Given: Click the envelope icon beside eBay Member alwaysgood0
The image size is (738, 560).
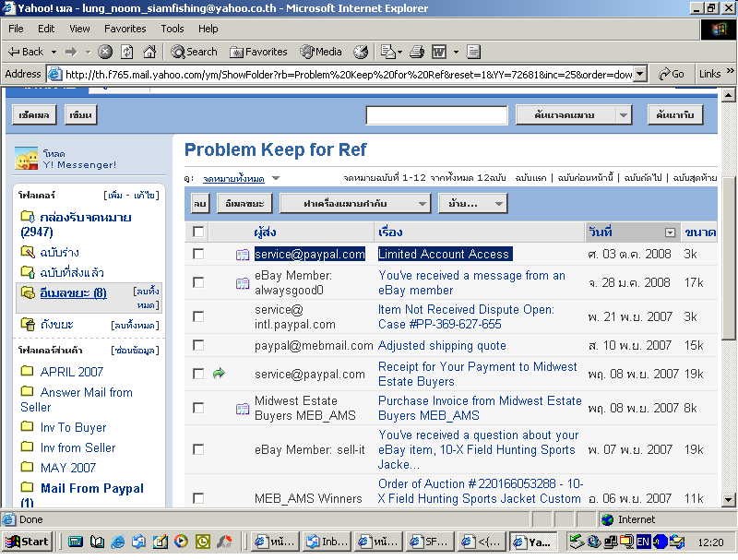Looking at the screenshot, I should click(243, 283).
